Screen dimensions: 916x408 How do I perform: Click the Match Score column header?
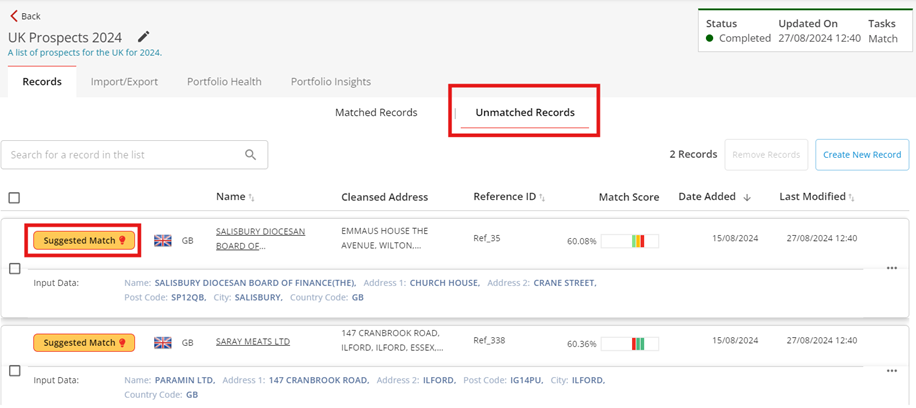629,198
